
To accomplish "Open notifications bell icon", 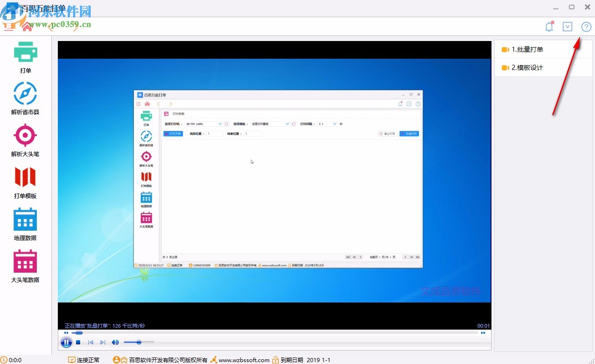I will point(549,27).
